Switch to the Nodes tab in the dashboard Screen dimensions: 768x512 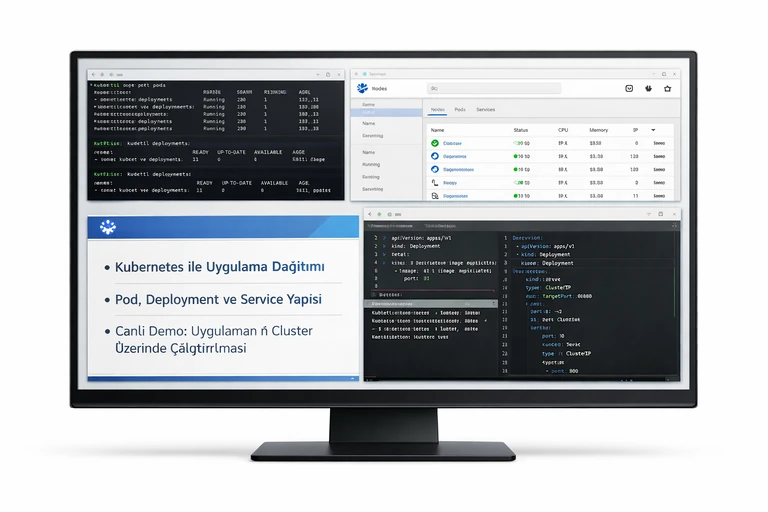pyautogui.click(x=437, y=110)
